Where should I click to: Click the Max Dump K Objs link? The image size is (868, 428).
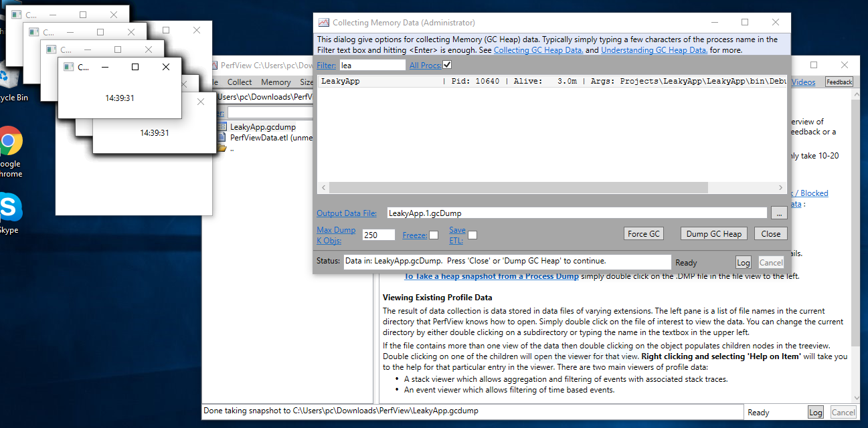(336, 235)
